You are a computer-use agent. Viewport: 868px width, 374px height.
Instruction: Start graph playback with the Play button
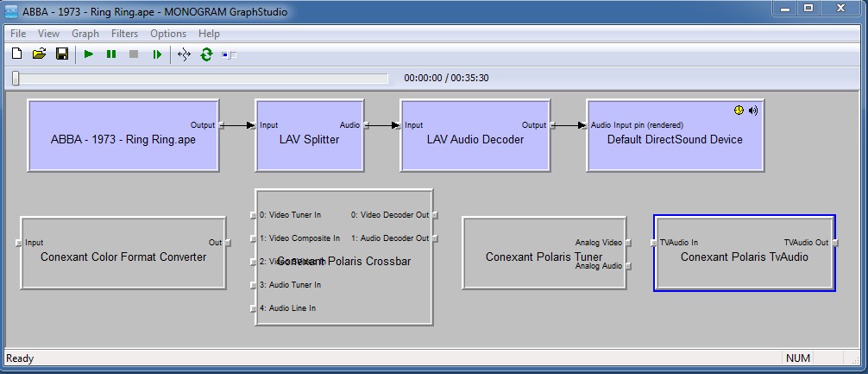pyautogui.click(x=89, y=54)
